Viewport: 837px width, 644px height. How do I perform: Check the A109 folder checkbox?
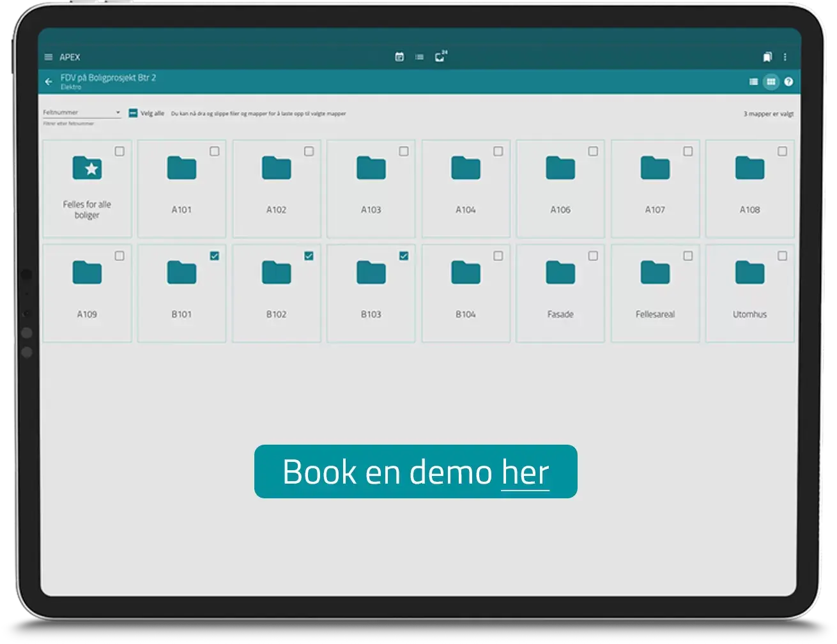[x=119, y=256]
